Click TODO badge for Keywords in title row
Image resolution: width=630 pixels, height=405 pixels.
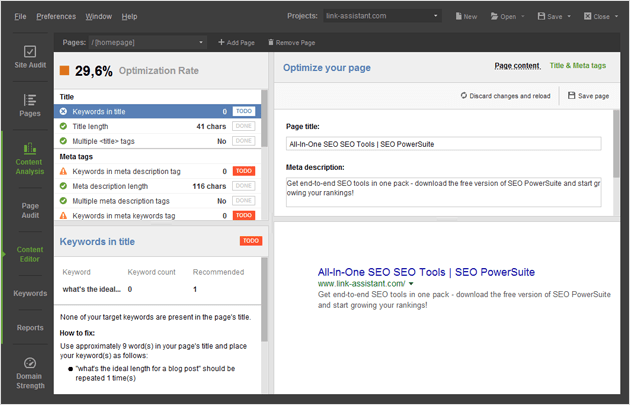[243, 111]
